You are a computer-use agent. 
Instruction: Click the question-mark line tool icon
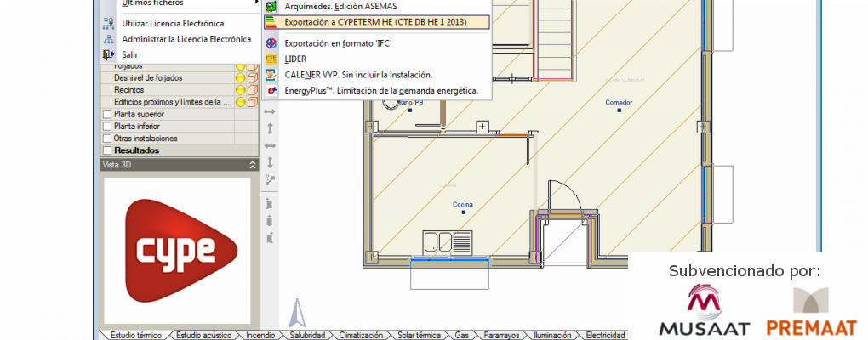pos(270,179)
